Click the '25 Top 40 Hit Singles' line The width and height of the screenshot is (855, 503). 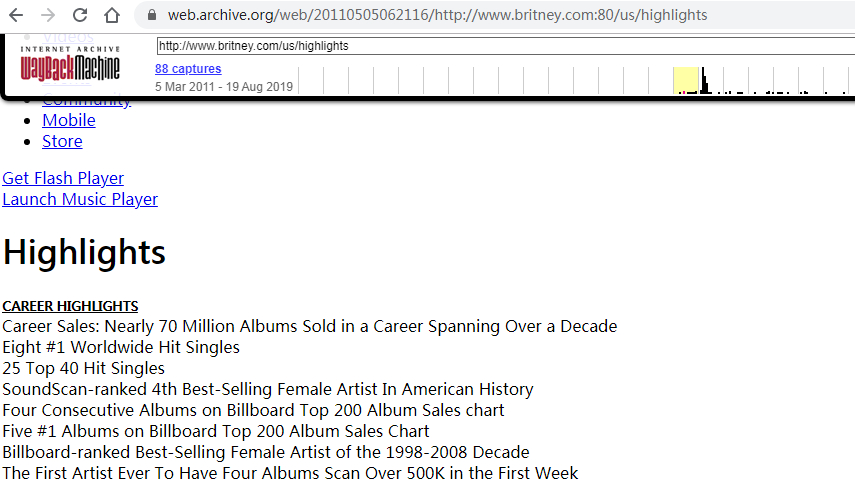click(83, 368)
